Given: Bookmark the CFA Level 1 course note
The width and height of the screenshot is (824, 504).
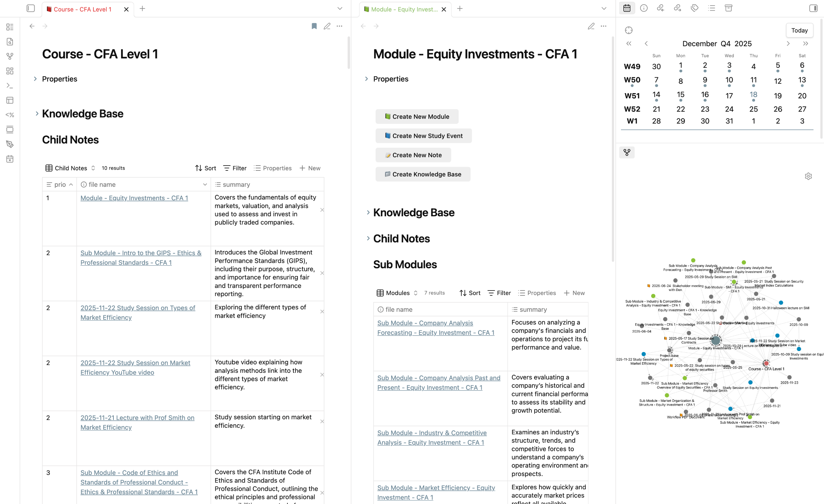Looking at the screenshot, I should click(314, 26).
